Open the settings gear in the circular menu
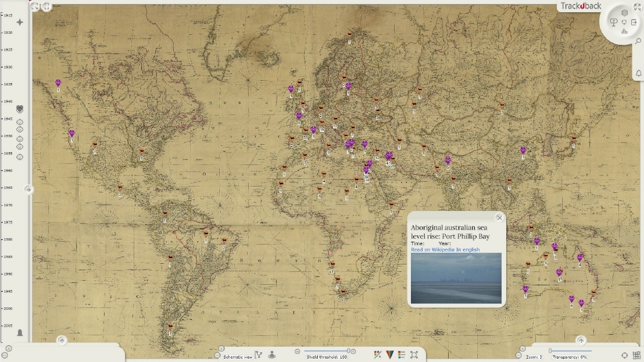644x362 pixels. (624, 13)
